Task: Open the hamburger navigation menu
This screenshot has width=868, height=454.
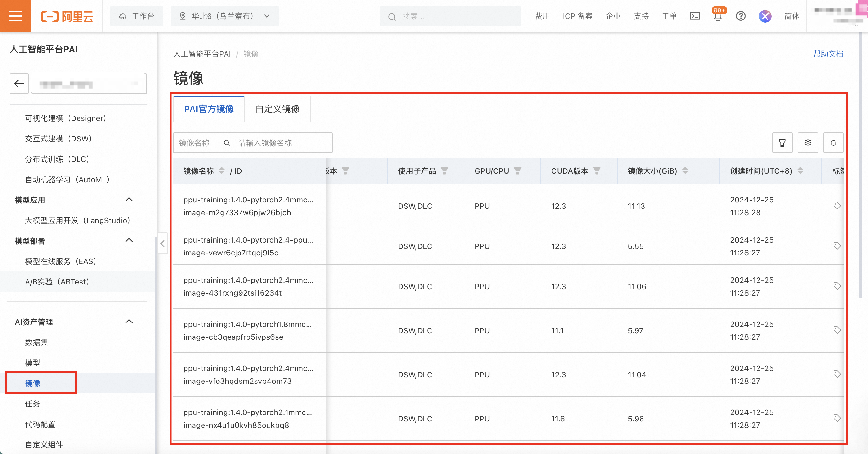Action: pos(15,16)
